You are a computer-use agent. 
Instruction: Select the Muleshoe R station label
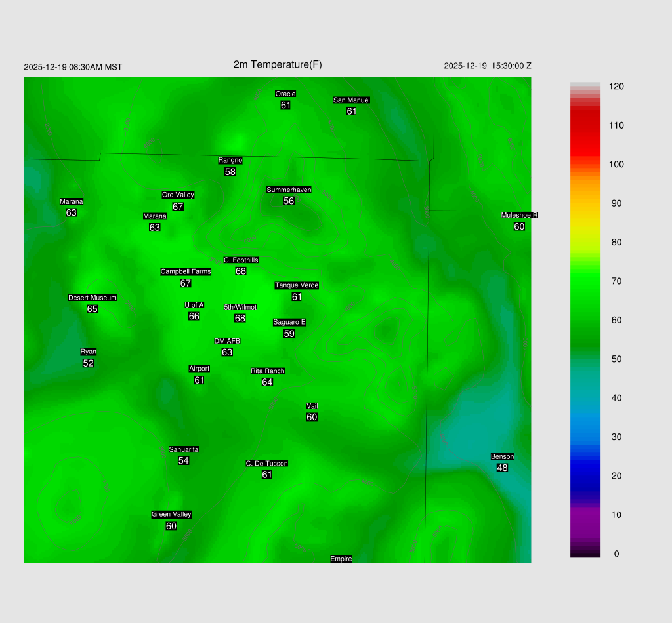(519, 215)
